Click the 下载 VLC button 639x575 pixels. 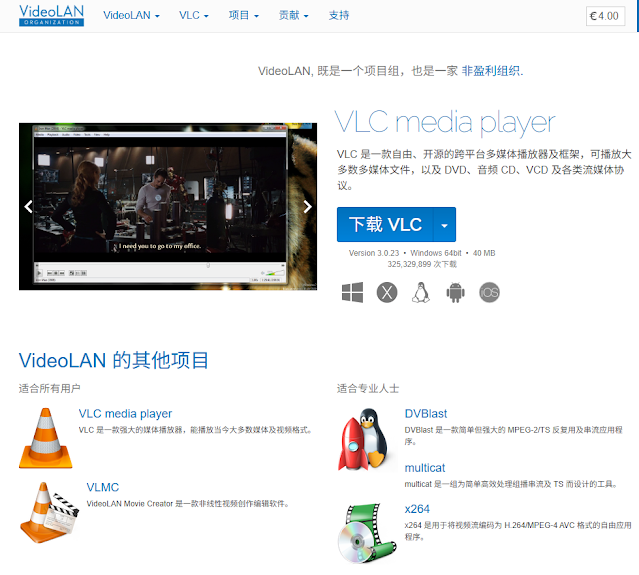click(385, 225)
